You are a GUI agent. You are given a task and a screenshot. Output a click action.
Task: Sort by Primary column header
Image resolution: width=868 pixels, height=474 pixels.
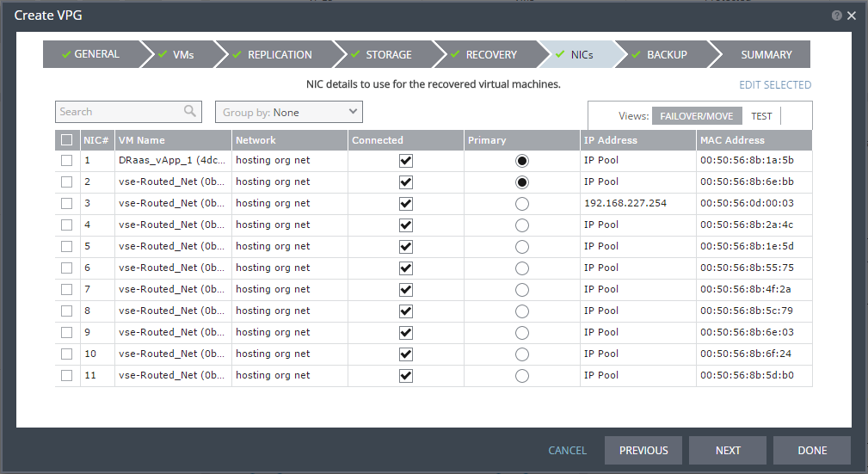[x=521, y=140]
